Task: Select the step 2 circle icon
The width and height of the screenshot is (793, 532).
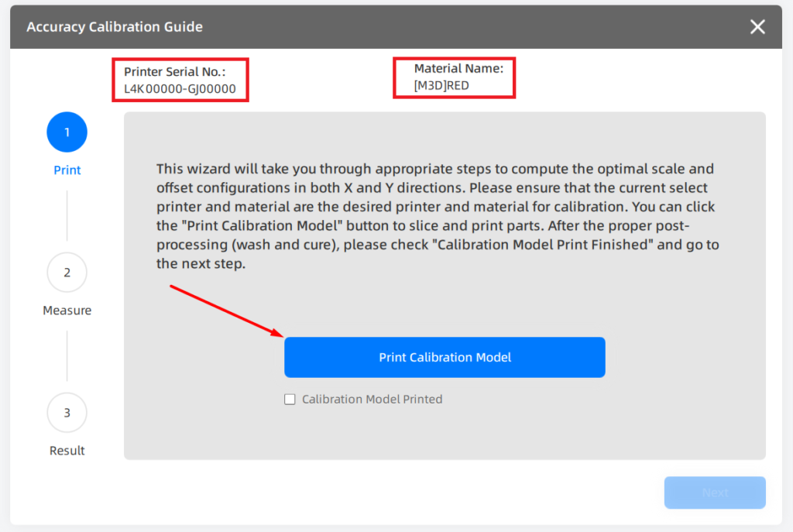Action: click(67, 272)
